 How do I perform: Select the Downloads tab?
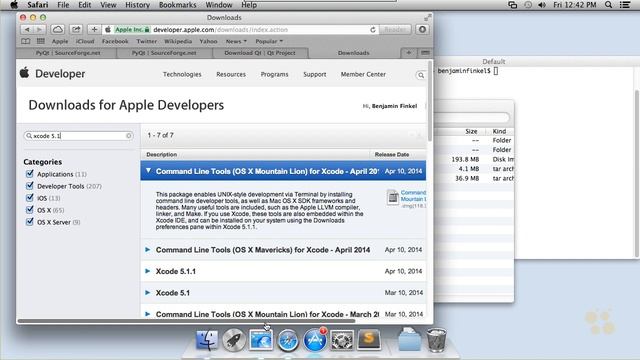pos(353,53)
